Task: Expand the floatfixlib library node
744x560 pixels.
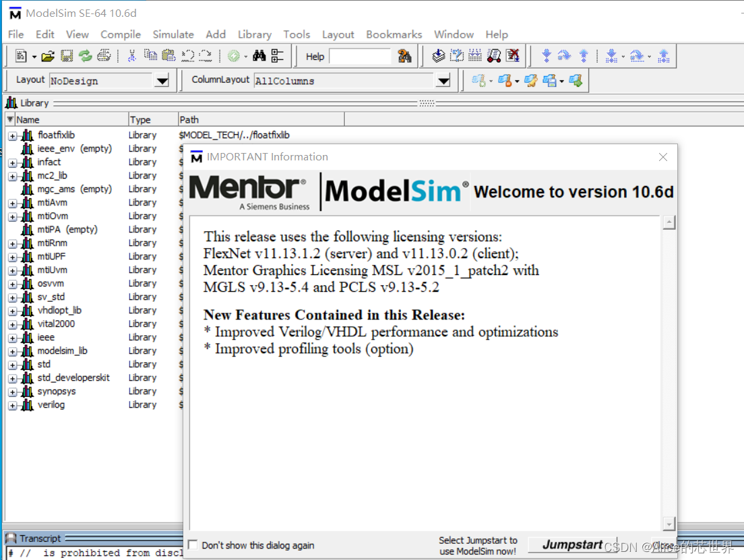Action: pos(12,135)
